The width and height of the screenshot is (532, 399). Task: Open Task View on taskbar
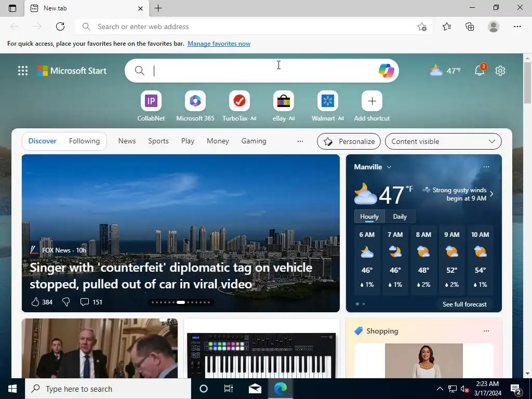(229, 389)
